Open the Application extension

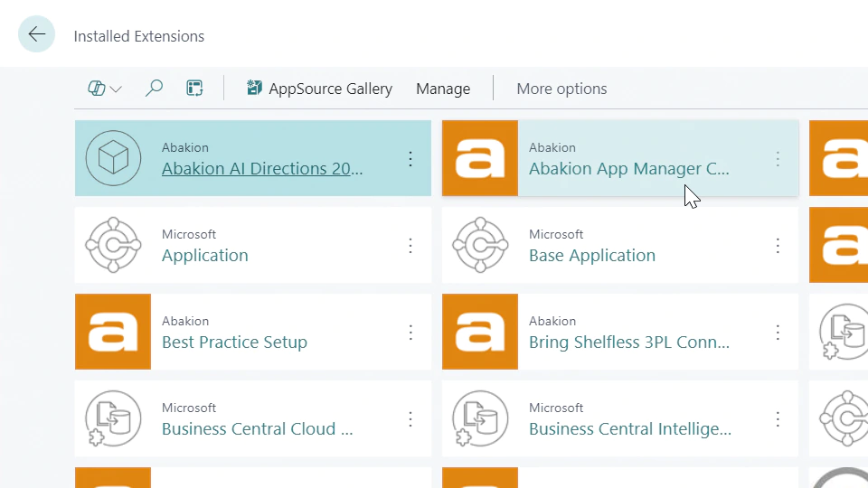pos(205,255)
